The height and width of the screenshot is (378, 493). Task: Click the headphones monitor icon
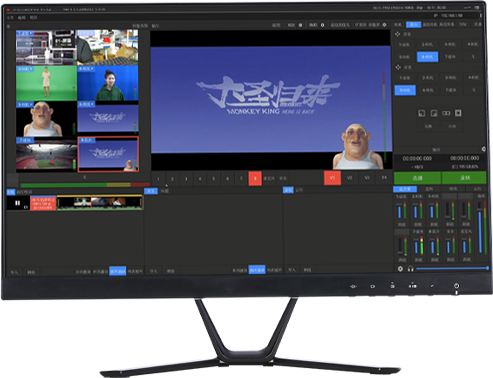click(x=410, y=269)
